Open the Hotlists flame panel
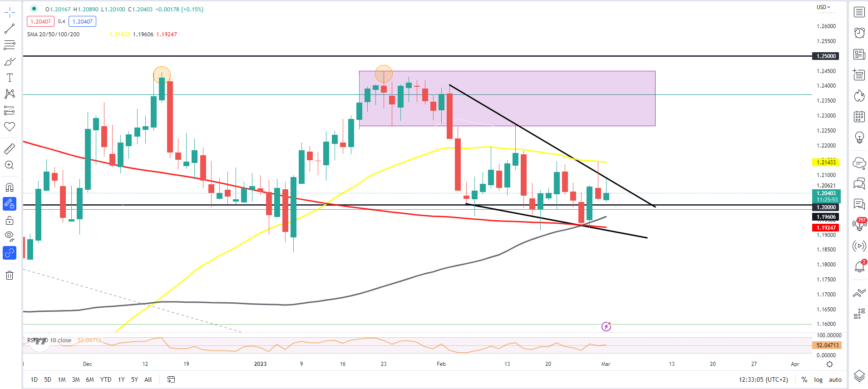Viewport: 868px width, 389px height. coord(859,95)
